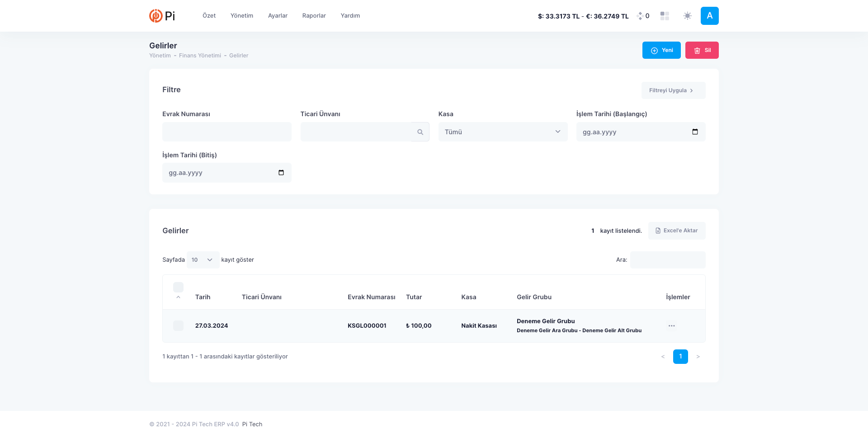Image resolution: width=868 pixels, height=438 pixels.
Task: Click notification counter icon showing 0
Action: point(643,16)
